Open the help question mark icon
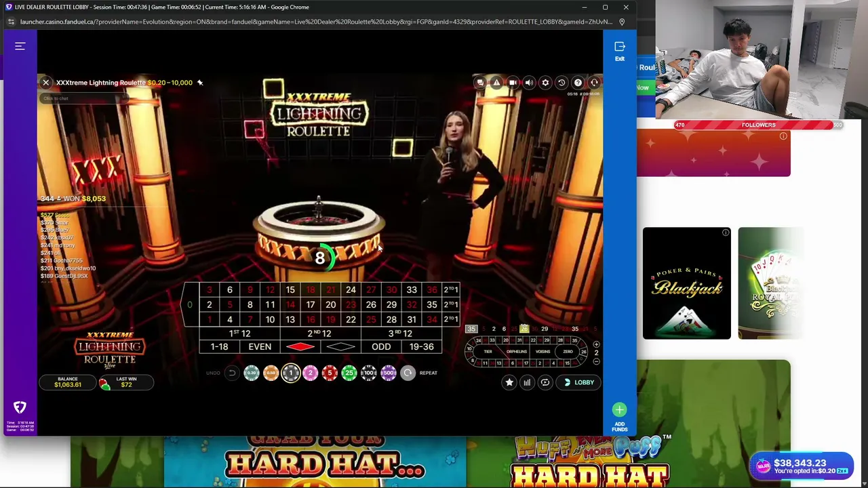 (x=578, y=83)
